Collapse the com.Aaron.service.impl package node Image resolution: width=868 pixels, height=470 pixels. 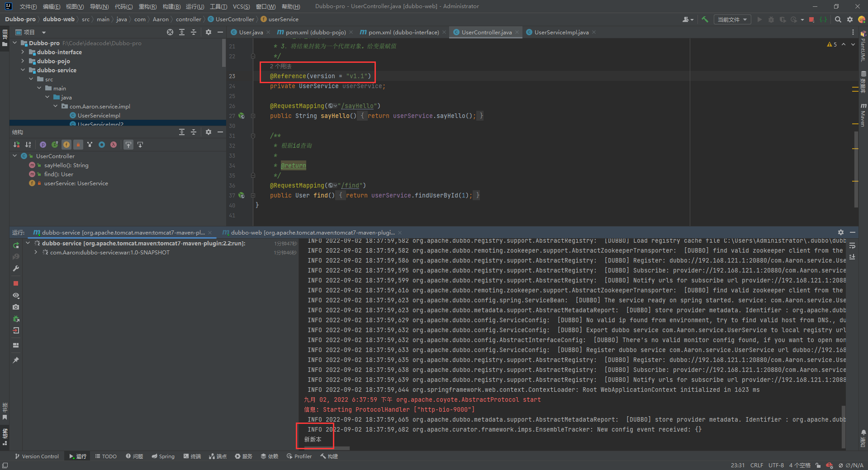[55, 106]
